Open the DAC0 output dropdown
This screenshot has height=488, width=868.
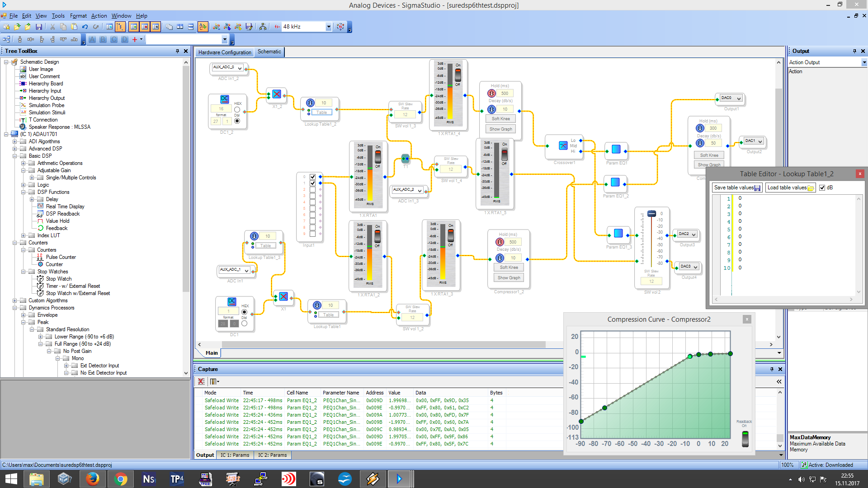pos(739,99)
